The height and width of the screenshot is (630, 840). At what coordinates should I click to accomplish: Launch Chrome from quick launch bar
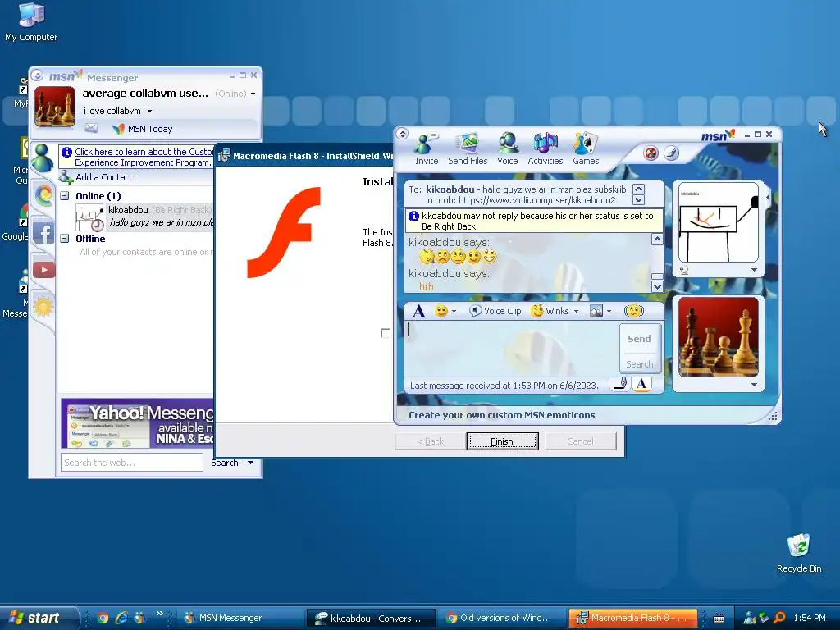(x=103, y=619)
